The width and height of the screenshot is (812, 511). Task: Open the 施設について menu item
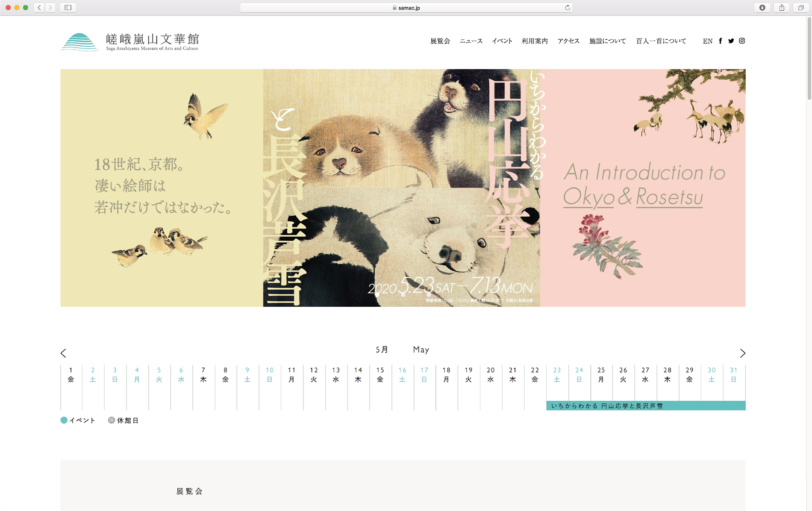pyautogui.click(x=608, y=41)
